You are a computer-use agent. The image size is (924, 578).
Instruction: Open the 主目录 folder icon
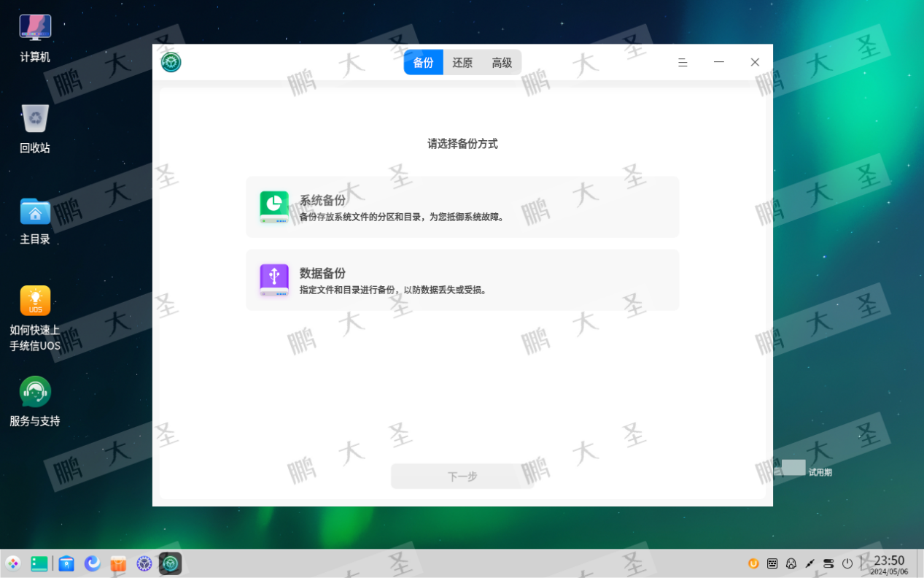(x=35, y=220)
